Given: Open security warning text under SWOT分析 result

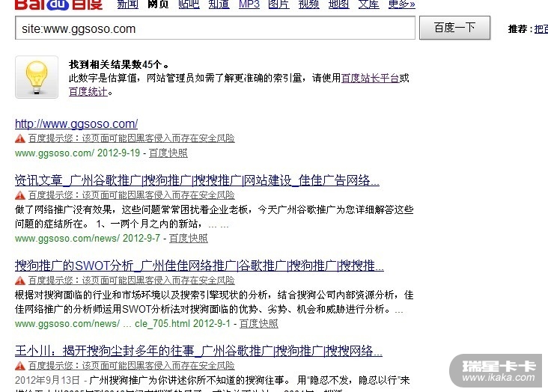Looking at the screenshot, I should click(x=132, y=281).
